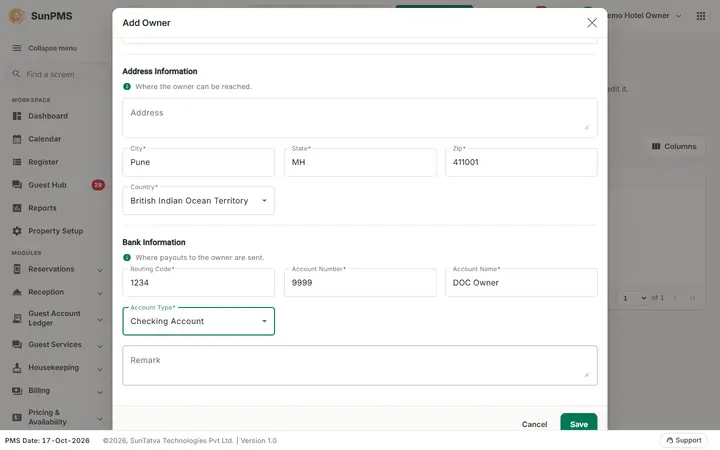
Task: Click the Collapse menu label
Action: [52, 48]
